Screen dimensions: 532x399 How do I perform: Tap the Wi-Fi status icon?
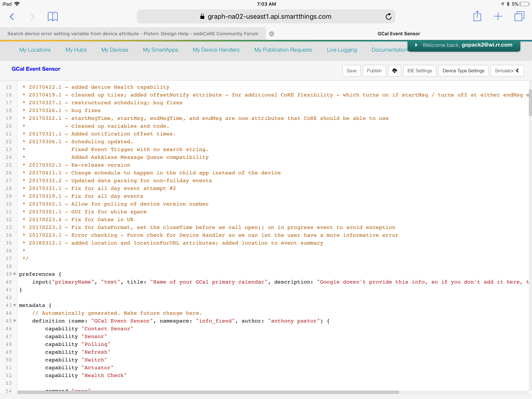point(17,4)
